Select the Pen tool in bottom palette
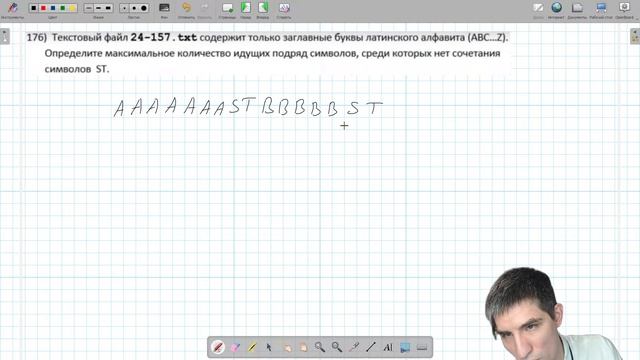This screenshot has height=360, width=640. pyautogui.click(x=218, y=347)
